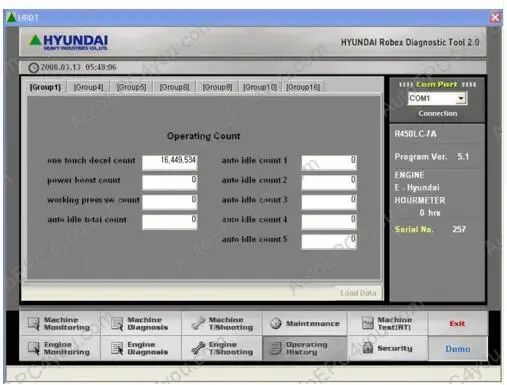Click the auto idle count 4 field

tap(329, 222)
